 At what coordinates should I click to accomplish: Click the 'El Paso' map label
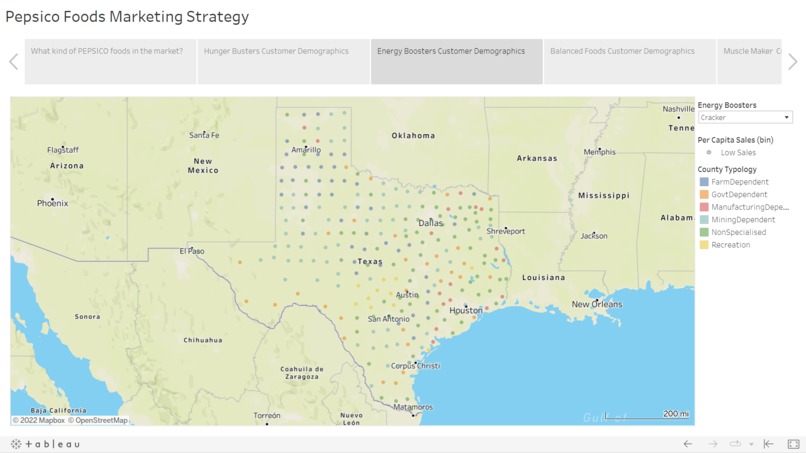pyautogui.click(x=192, y=251)
